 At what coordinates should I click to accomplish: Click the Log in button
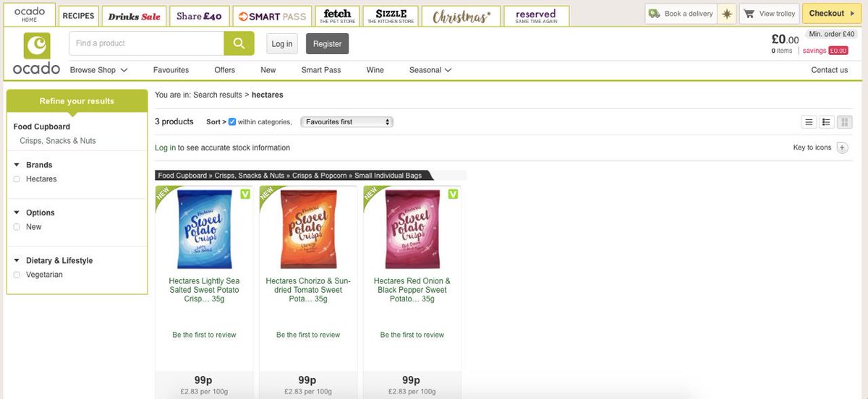coord(282,44)
